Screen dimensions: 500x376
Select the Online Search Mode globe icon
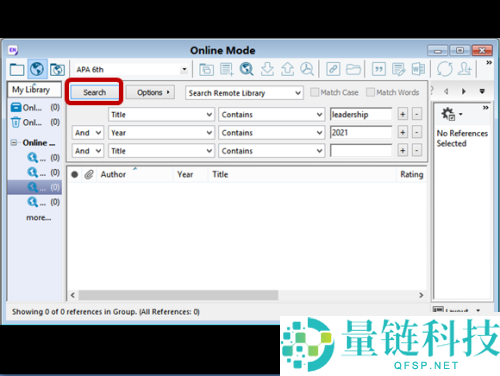pos(37,69)
